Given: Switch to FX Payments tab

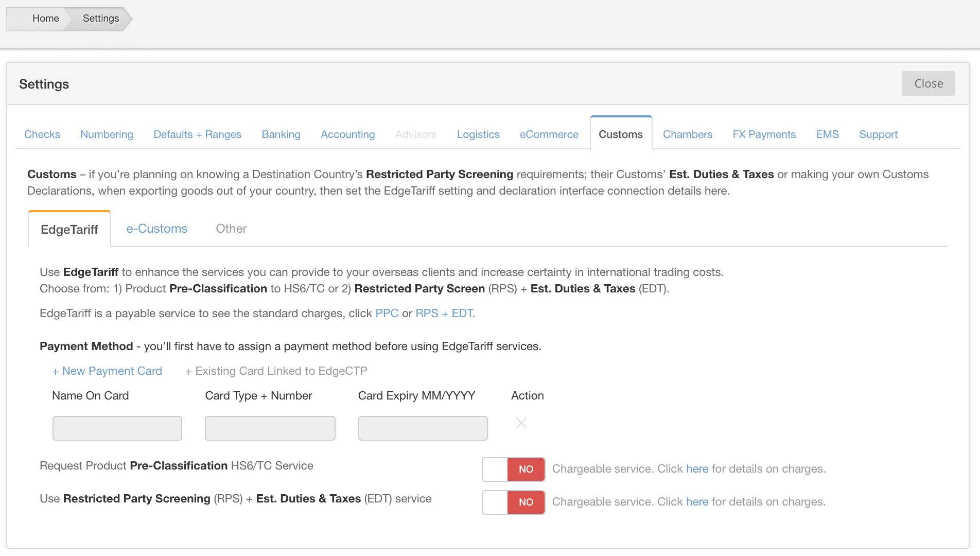Looking at the screenshot, I should [764, 134].
